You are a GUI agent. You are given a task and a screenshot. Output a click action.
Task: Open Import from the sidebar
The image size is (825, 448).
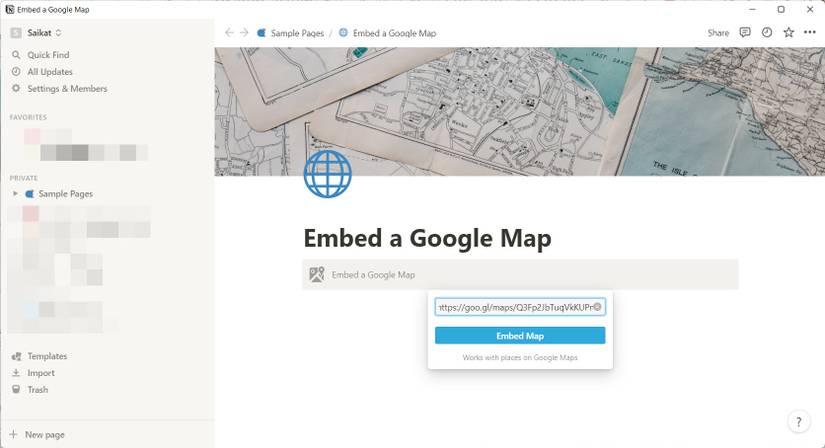pyautogui.click(x=41, y=373)
